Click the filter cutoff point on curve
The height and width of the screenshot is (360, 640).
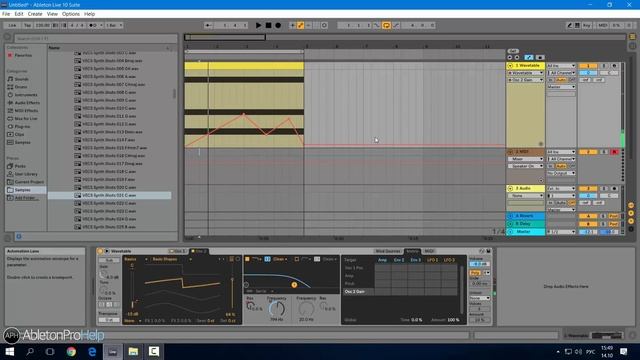click(294, 285)
